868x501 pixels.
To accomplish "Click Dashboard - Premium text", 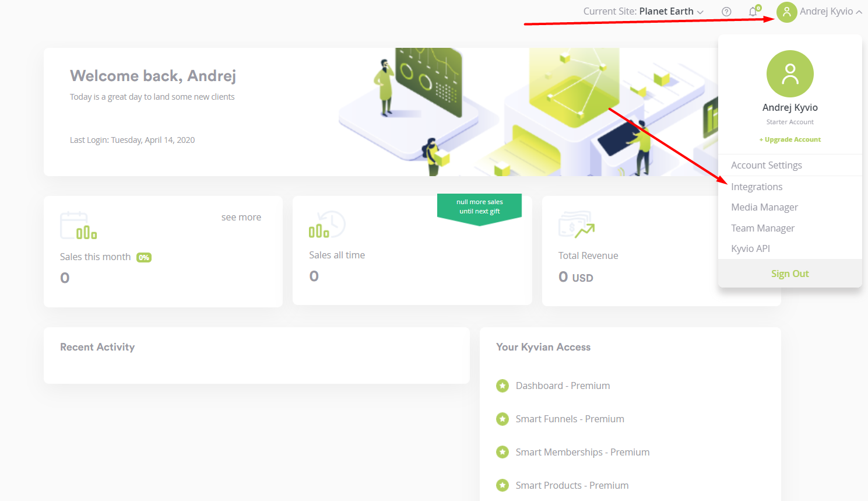I will click(x=563, y=386).
